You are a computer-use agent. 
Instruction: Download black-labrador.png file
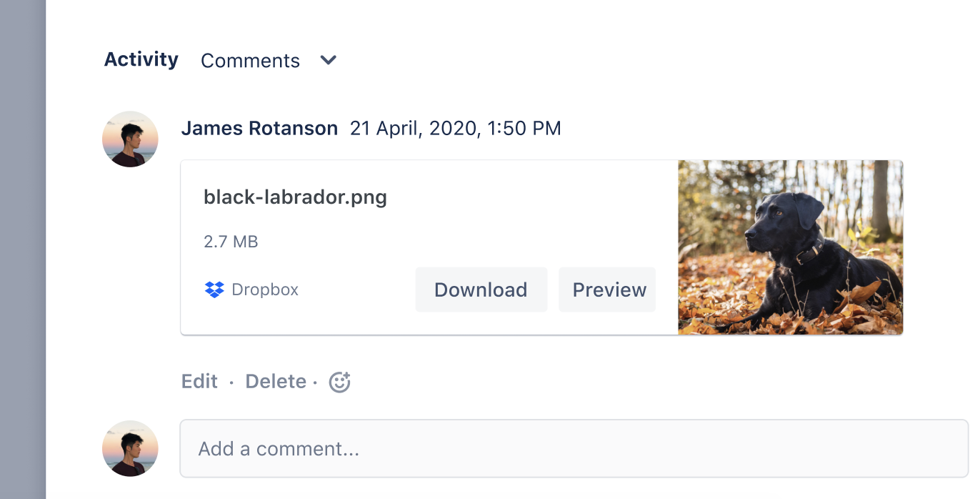(x=481, y=290)
